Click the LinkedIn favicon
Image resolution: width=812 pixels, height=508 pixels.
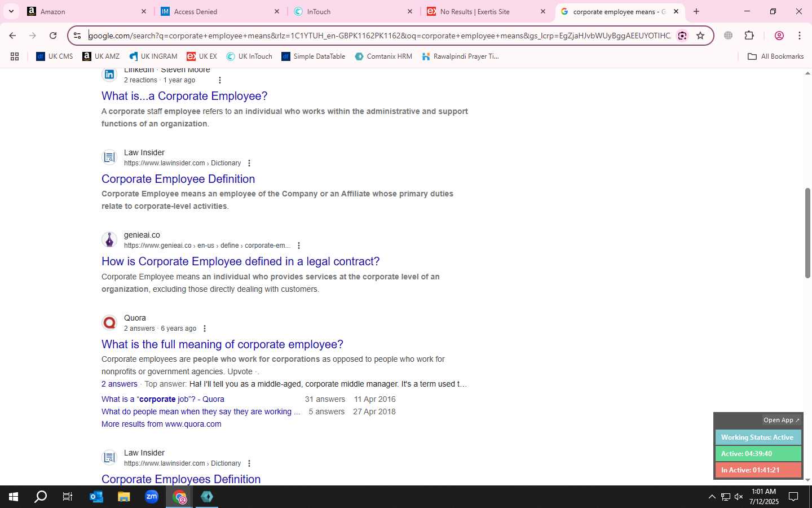click(x=109, y=75)
